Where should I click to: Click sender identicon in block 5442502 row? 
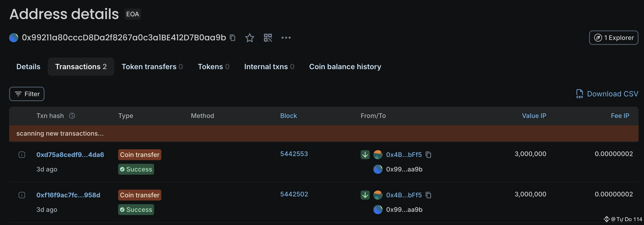[x=378, y=195]
